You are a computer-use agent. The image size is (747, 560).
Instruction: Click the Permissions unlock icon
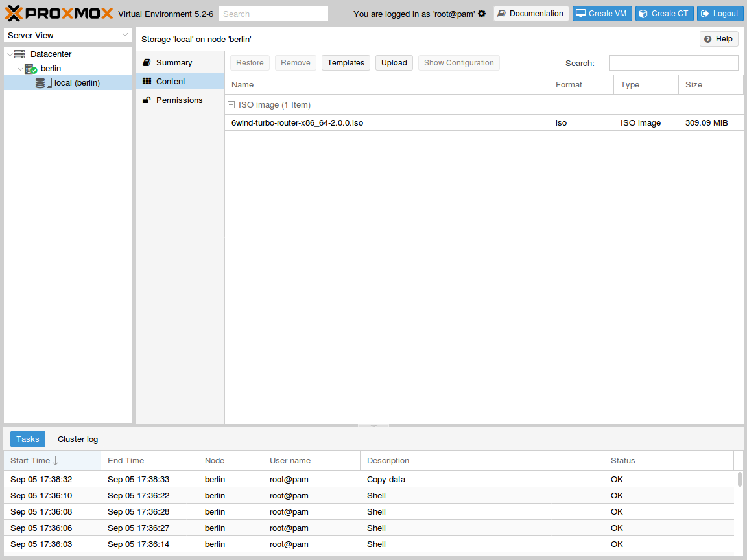click(x=147, y=100)
